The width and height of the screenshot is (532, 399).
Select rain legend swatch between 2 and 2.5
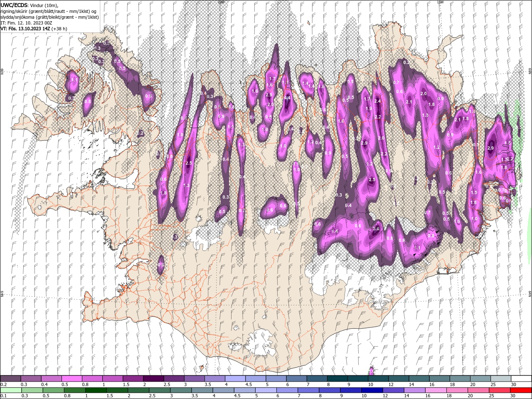pyautogui.click(x=138, y=390)
